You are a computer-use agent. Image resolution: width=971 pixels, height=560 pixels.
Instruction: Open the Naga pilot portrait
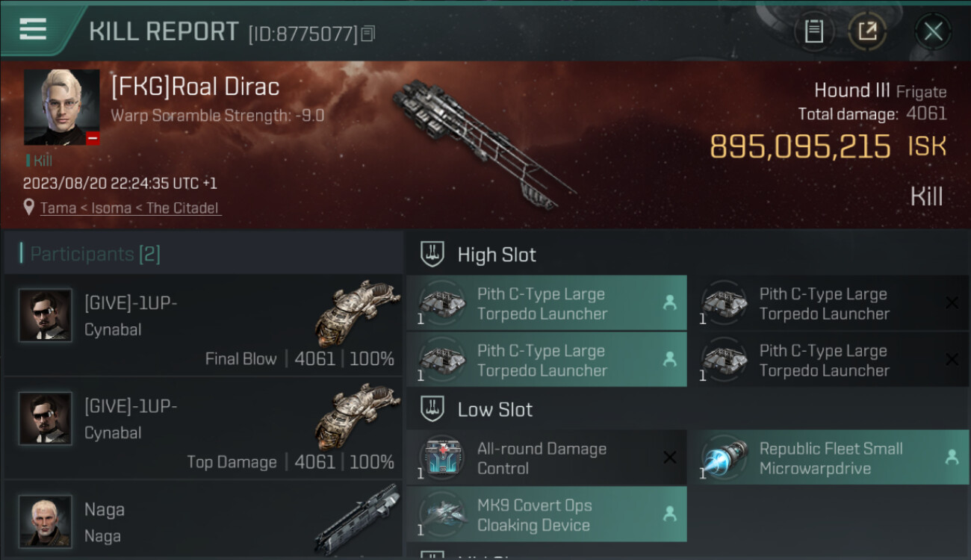(45, 520)
